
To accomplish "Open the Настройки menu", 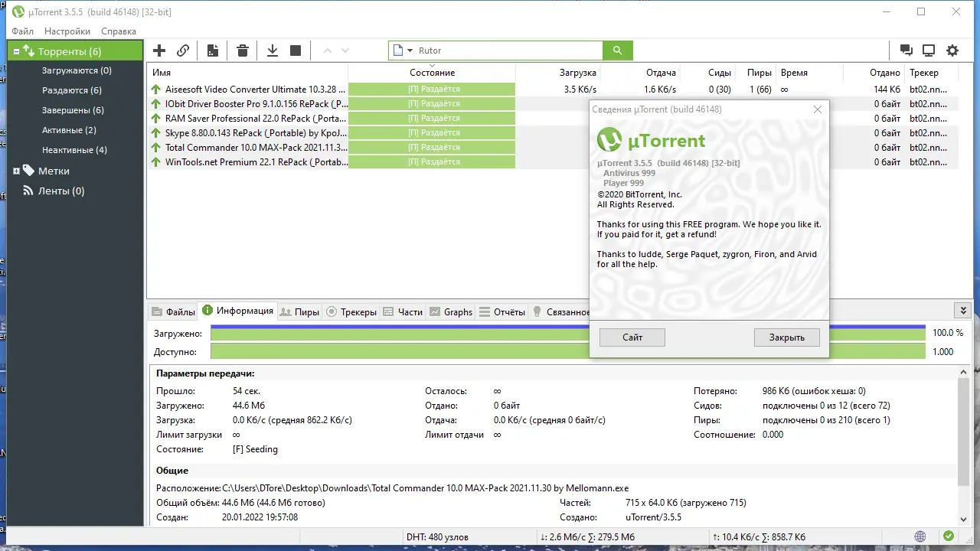I will tap(67, 31).
